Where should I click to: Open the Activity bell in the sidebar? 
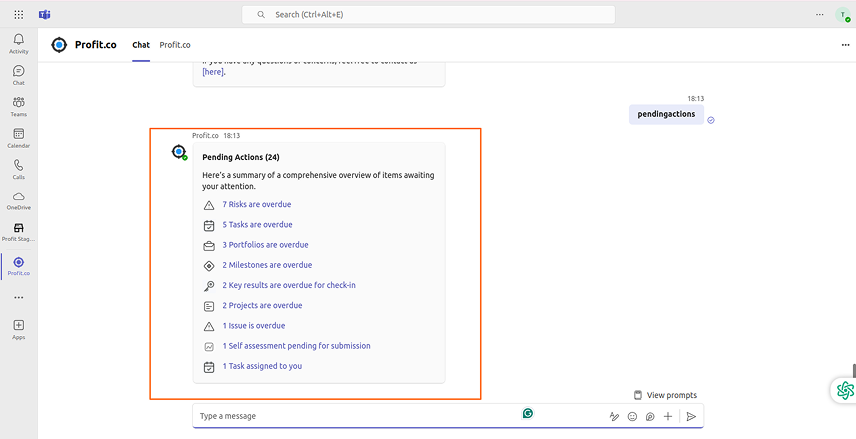coord(19,43)
